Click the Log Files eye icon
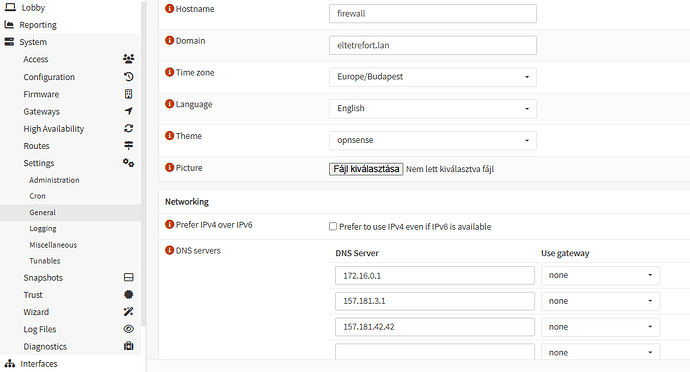690x372 pixels. coord(128,329)
